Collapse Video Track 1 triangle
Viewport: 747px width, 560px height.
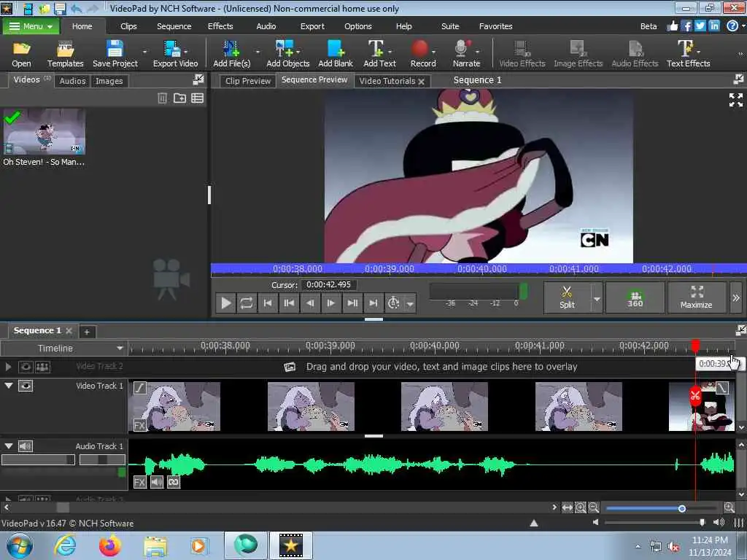tap(9, 385)
